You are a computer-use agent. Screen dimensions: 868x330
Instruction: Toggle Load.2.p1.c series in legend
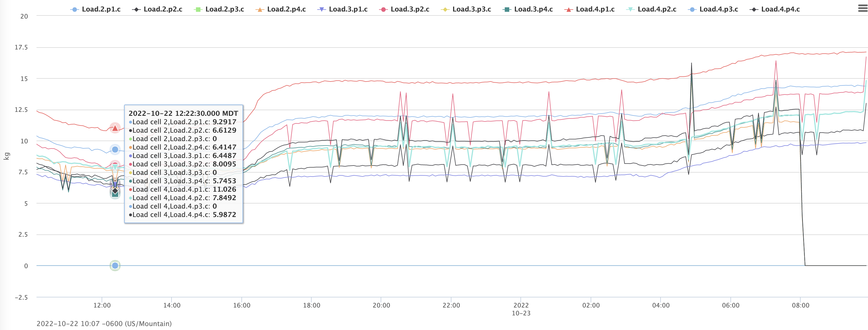click(x=101, y=9)
